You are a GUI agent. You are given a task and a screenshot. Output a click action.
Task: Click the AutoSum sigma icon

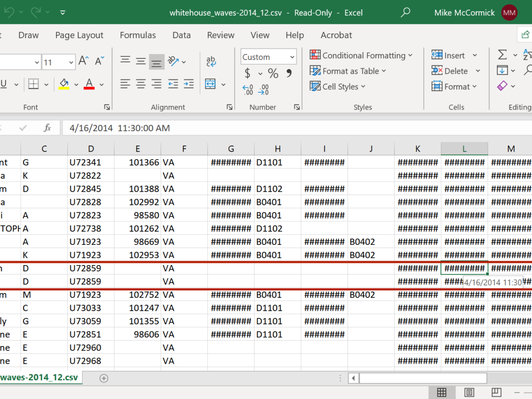pos(503,55)
